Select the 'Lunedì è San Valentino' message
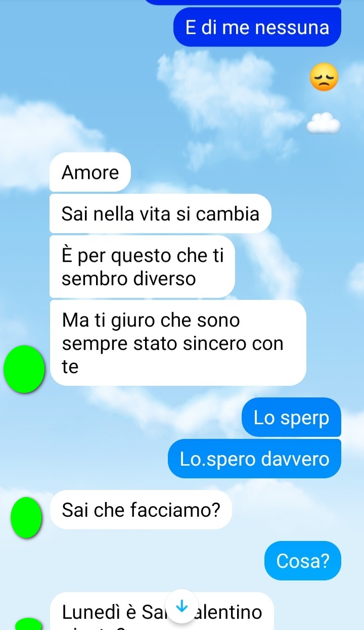The image size is (364, 630). [162, 611]
